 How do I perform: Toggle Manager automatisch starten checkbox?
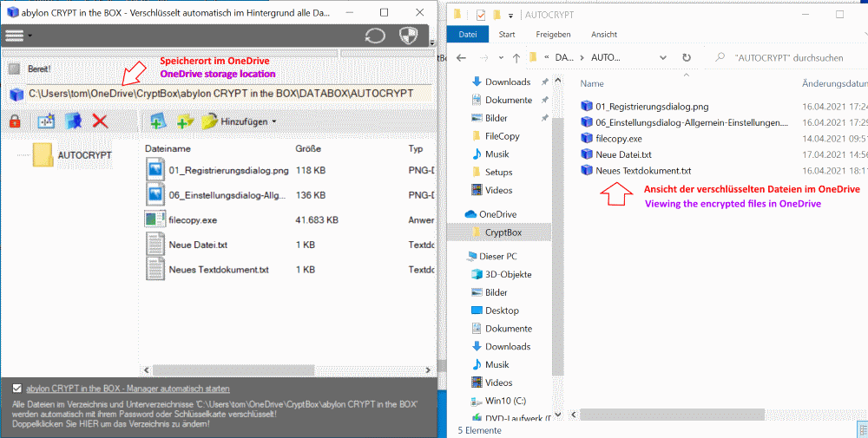point(17,389)
